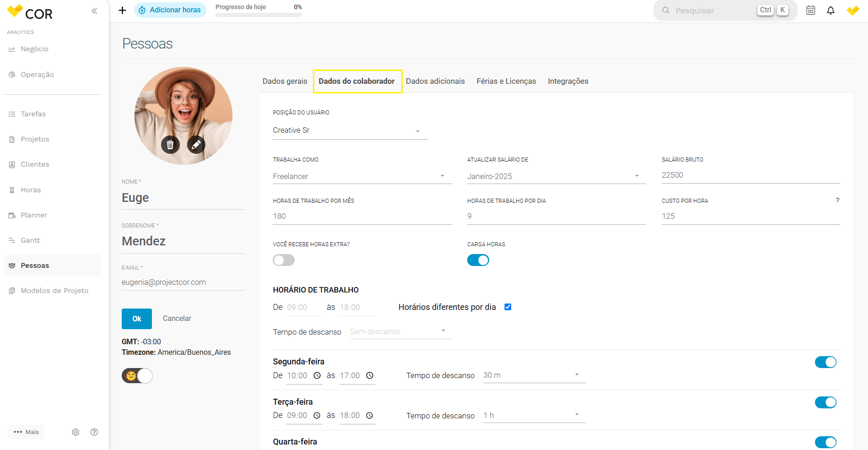Open notifications bell icon
The height and width of the screenshot is (450, 868).
coord(830,10)
